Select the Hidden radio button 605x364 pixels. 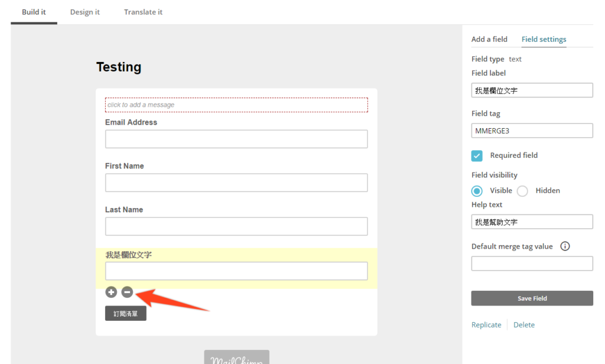[522, 191]
